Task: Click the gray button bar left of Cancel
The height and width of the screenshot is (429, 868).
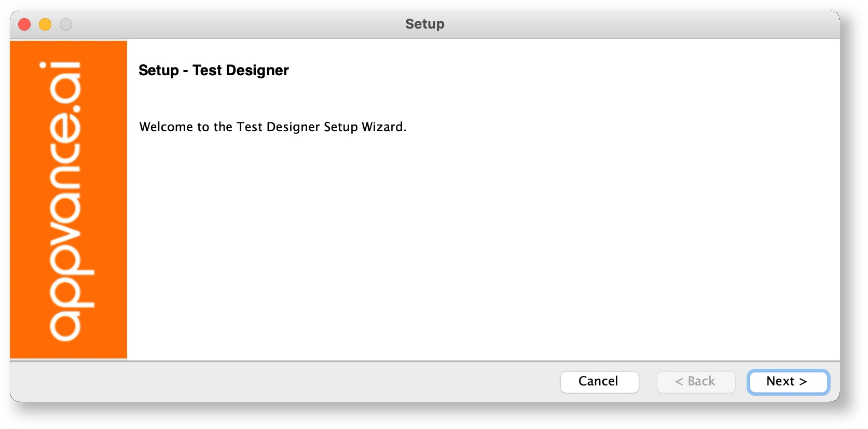Action: tap(280, 382)
